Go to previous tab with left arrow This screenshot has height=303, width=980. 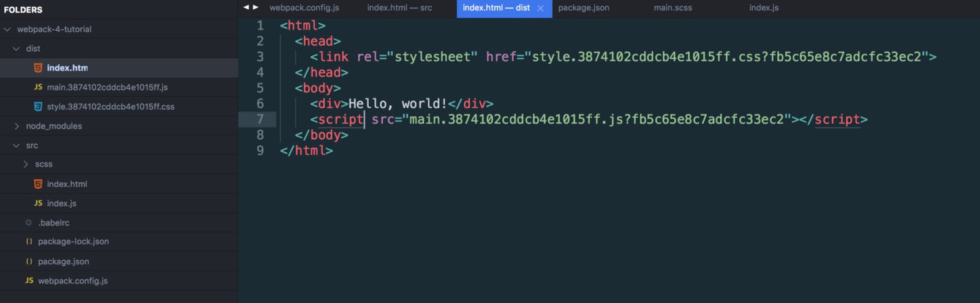(x=246, y=7)
